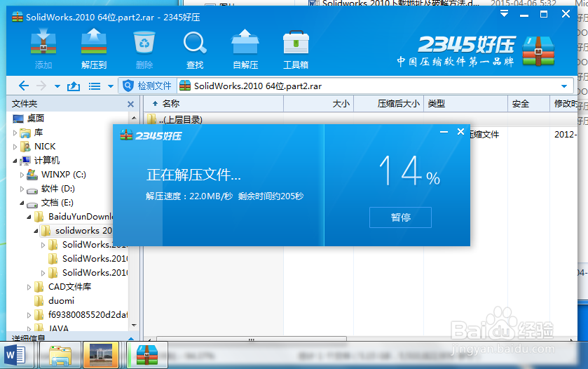The height and width of the screenshot is (369, 588).
Task: Click the 检测文件 (scan file) button
Action: (x=148, y=86)
